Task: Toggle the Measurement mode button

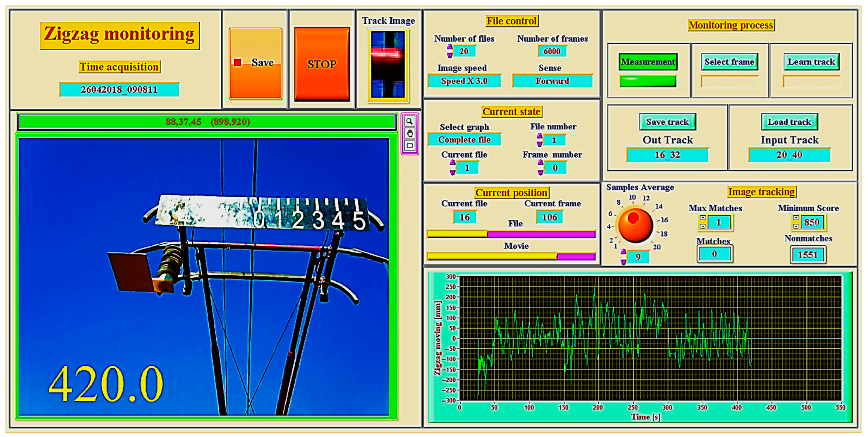Action: (648, 62)
